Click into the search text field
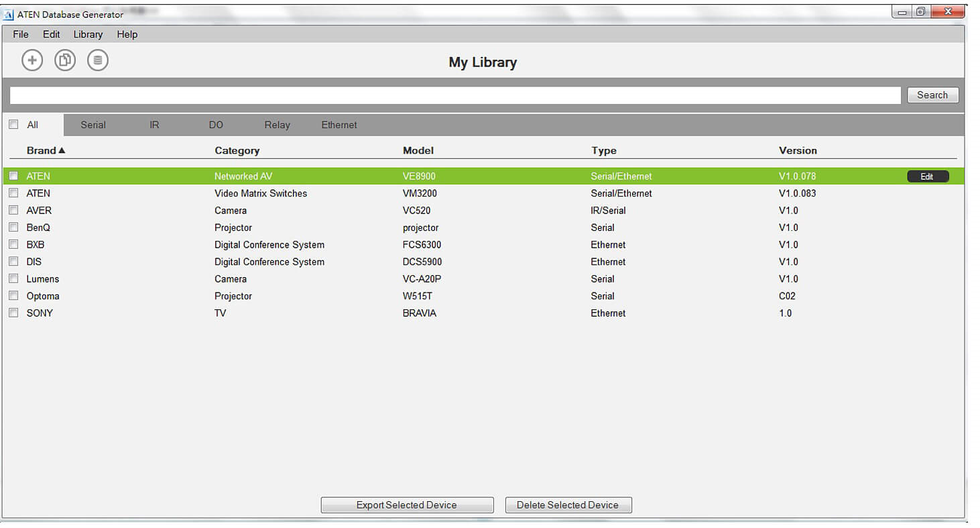The width and height of the screenshot is (980, 528). pyautogui.click(x=454, y=95)
